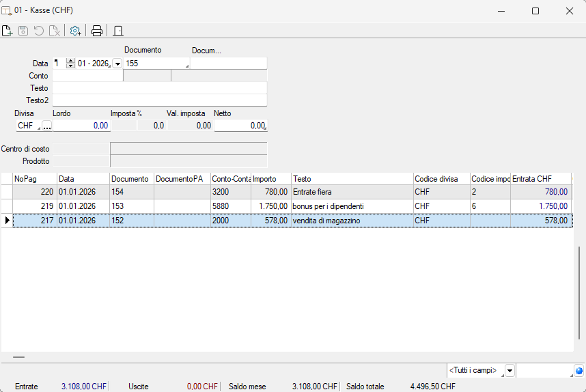Expand the 'Tutti i campi' filter dropdown

point(510,371)
